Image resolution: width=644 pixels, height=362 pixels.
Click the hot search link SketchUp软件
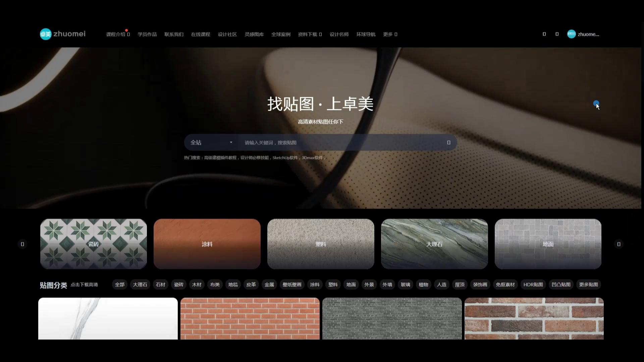coord(285,158)
